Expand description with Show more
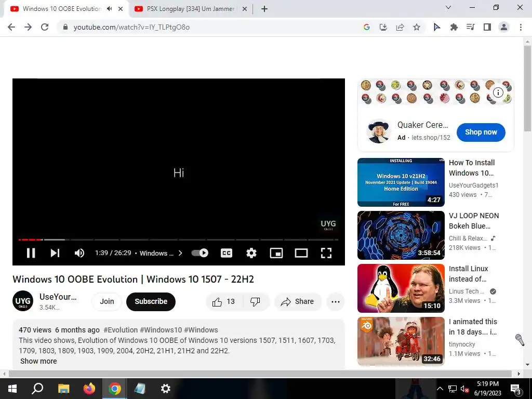This screenshot has height=399, width=532. click(x=38, y=362)
